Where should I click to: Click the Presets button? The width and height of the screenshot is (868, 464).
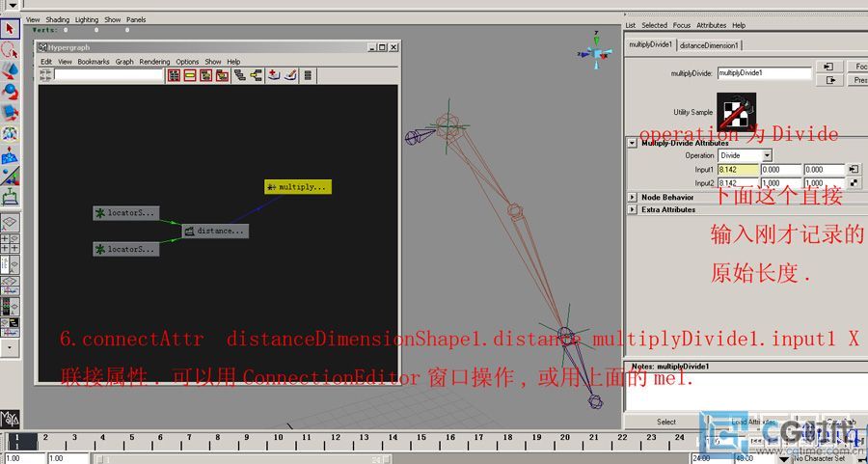pyautogui.click(x=857, y=80)
